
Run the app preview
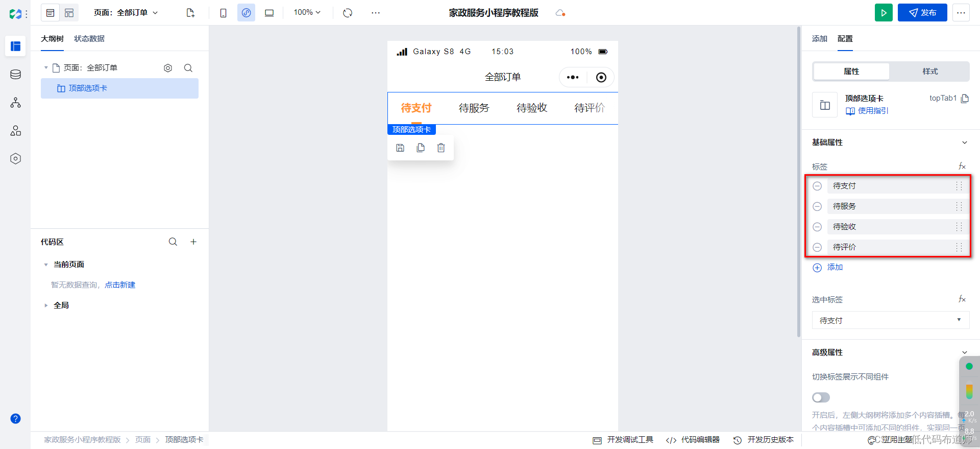884,13
